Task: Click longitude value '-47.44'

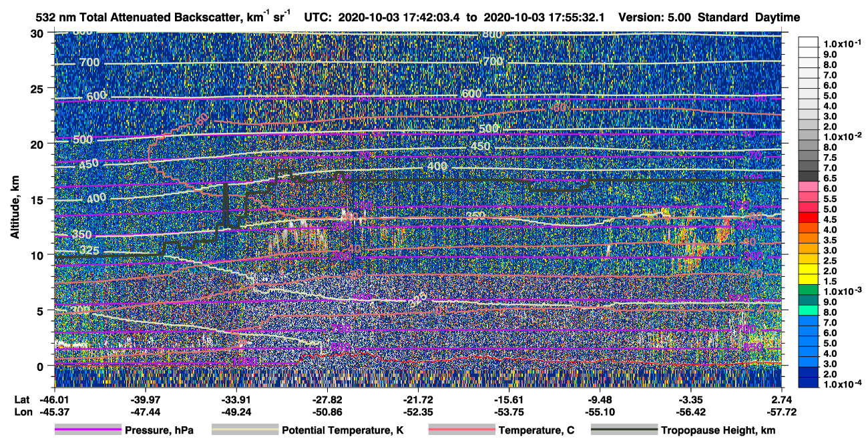Action: 145,412
